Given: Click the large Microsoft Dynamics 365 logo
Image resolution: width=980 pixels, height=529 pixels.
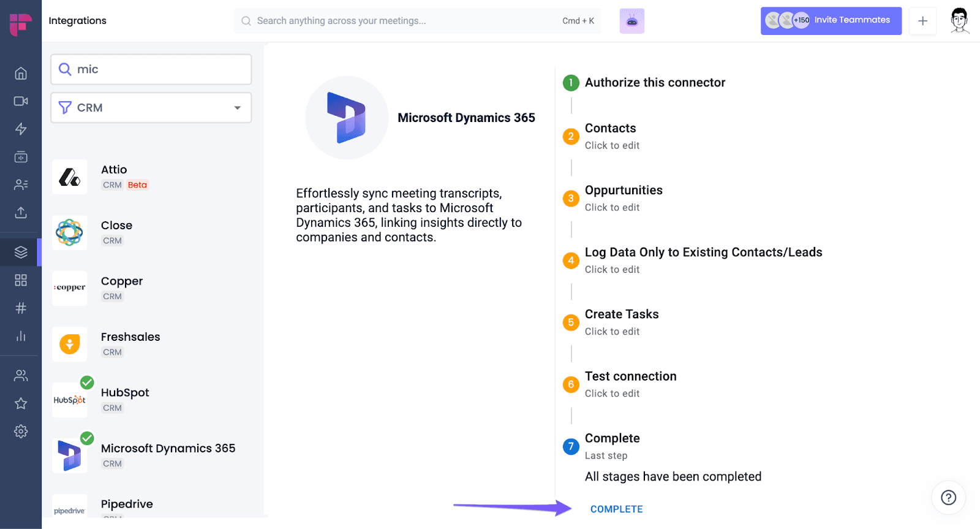Looking at the screenshot, I should tap(347, 118).
